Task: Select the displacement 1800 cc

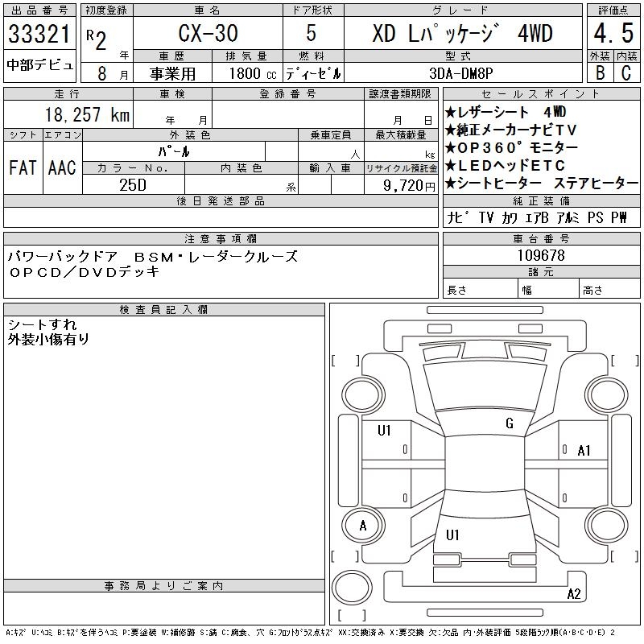Action: [253, 73]
